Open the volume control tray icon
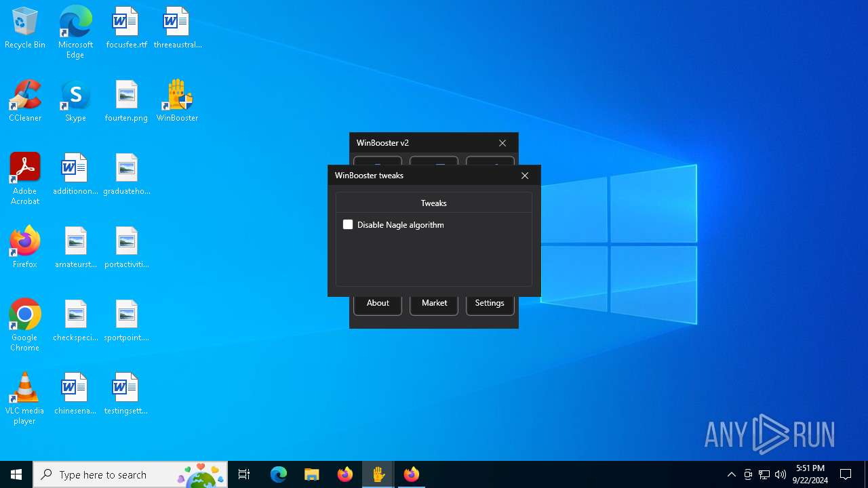The image size is (868, 488). (x=781, y=474)
